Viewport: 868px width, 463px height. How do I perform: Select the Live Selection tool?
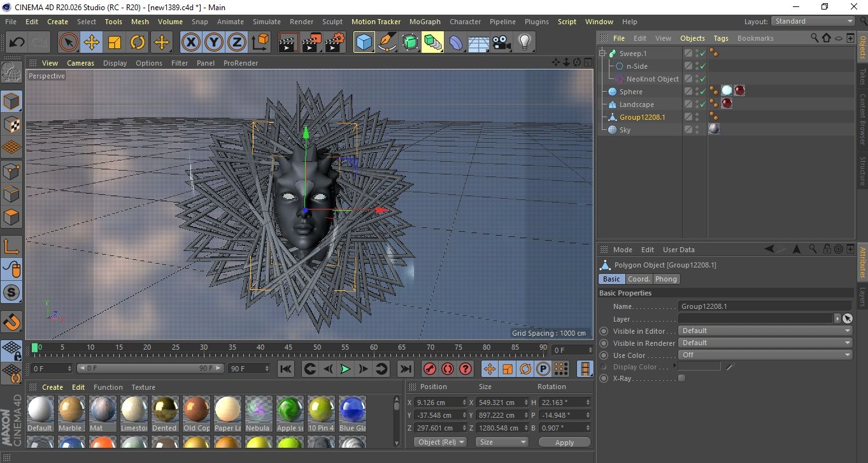click(x=68, y=43)
